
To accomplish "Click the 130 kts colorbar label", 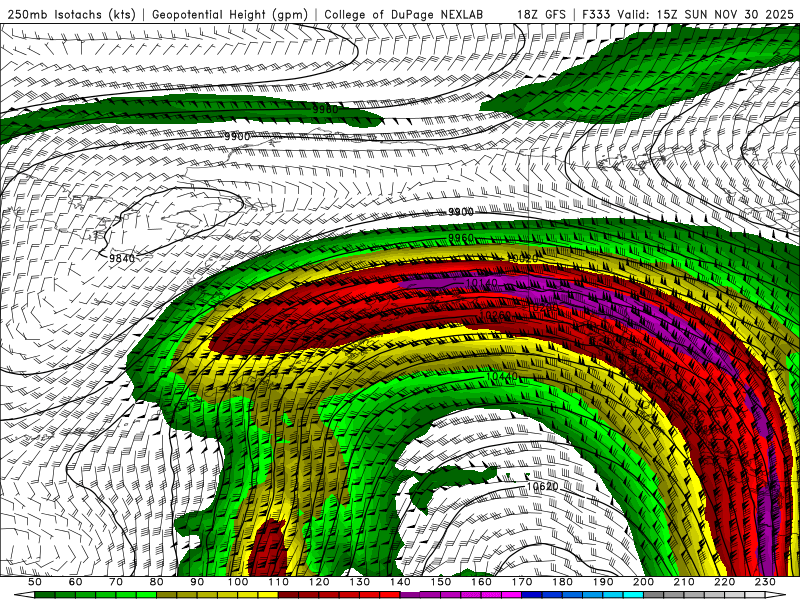I will pos(360,582).
